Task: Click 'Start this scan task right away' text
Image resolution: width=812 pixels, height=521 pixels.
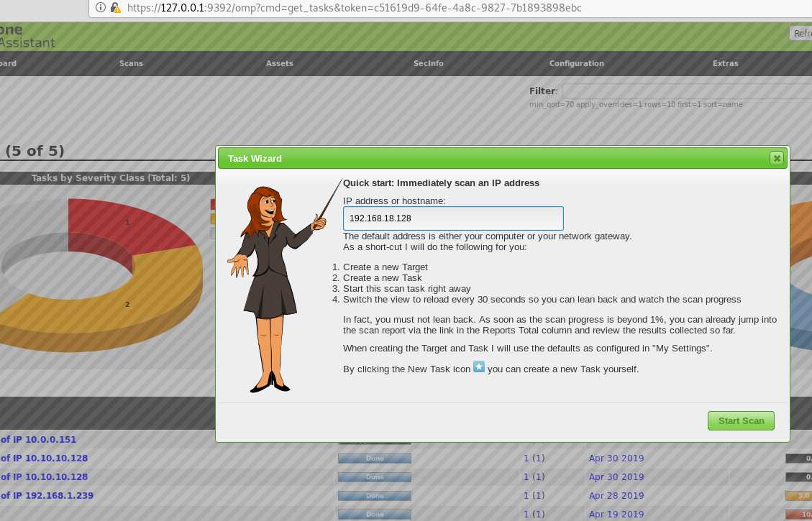Action: point(406,289)
